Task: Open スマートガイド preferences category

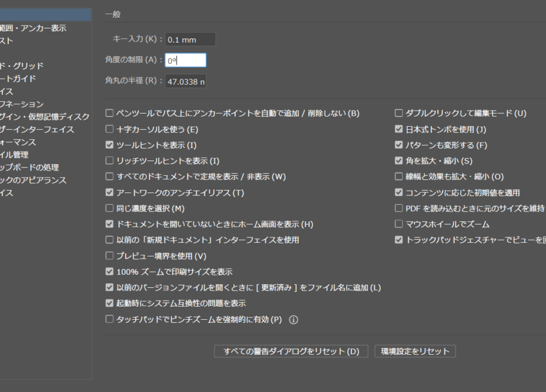Action: point(18,79)
